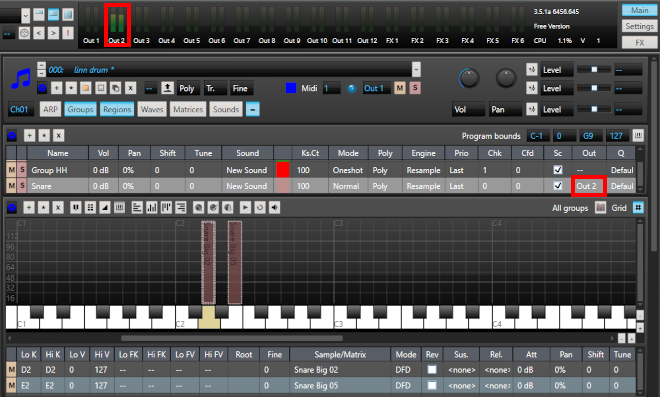Select the highlighted medium layout view icon
660x397 pixels.
coord(53,14)
